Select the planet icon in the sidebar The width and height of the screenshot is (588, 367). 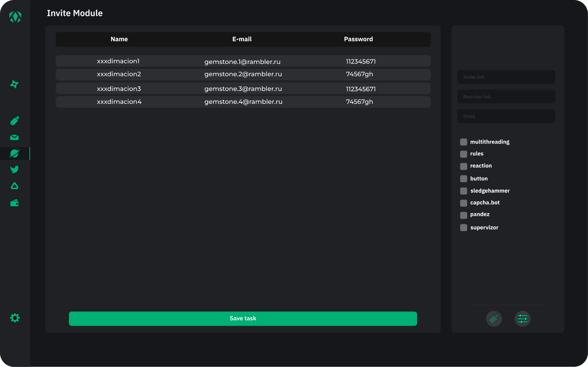[x=15, y=154]
